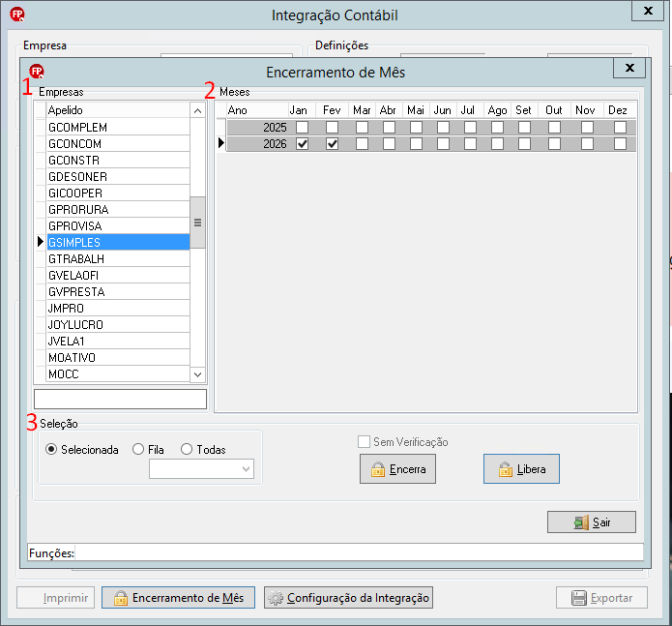
Task: Select the Todas radio button
Action: [x=187, y=449]
